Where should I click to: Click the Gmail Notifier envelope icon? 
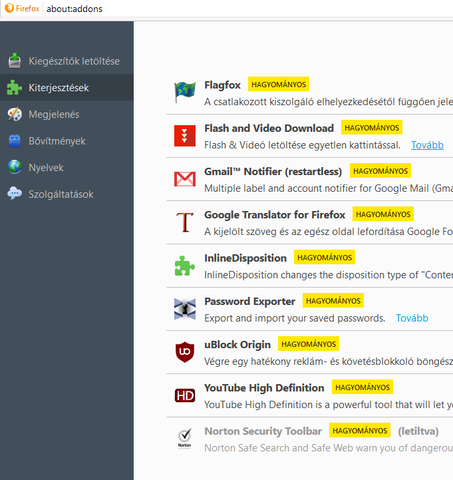[185, 179]
